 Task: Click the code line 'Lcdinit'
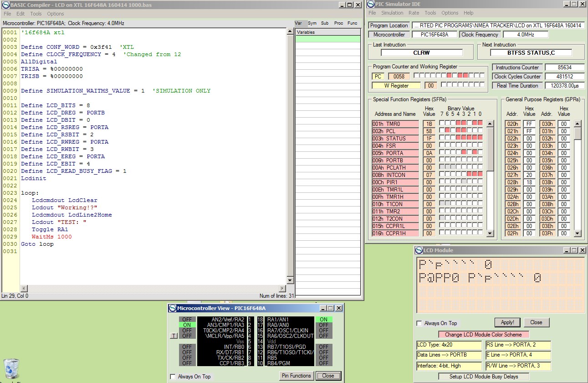33,178
